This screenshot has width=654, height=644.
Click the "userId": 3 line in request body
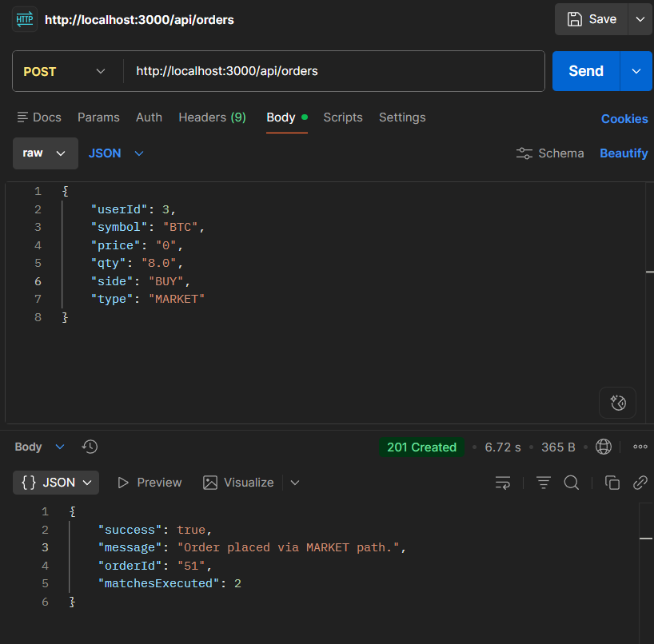[134, 209]
